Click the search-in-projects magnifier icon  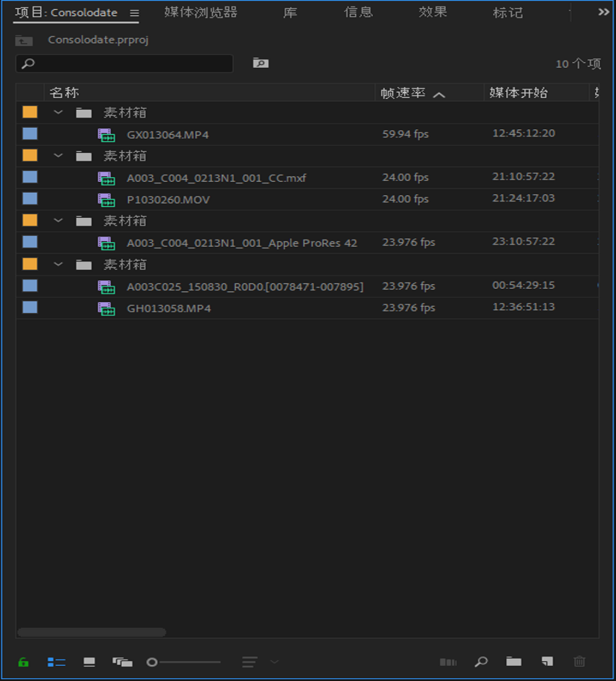[261, 63]
